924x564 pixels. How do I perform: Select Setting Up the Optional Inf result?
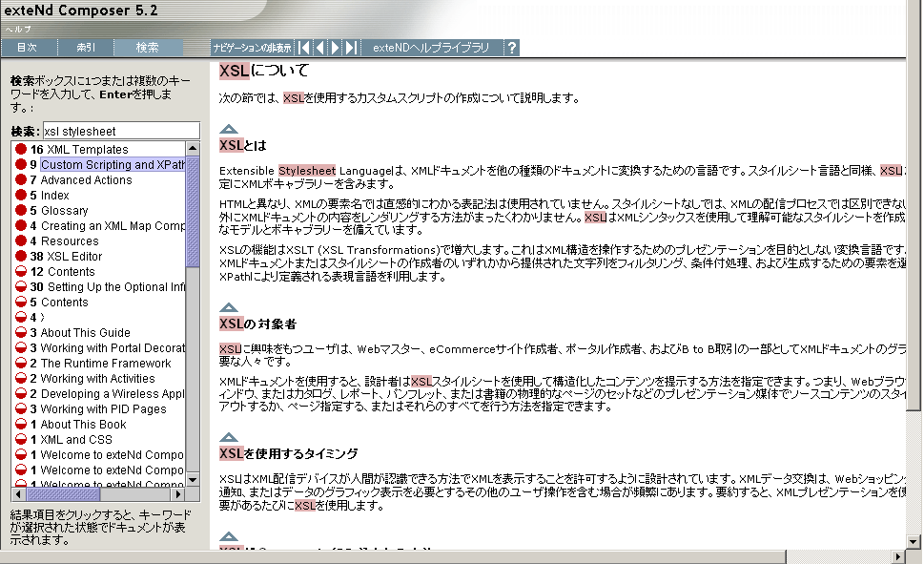click(107, 287)
